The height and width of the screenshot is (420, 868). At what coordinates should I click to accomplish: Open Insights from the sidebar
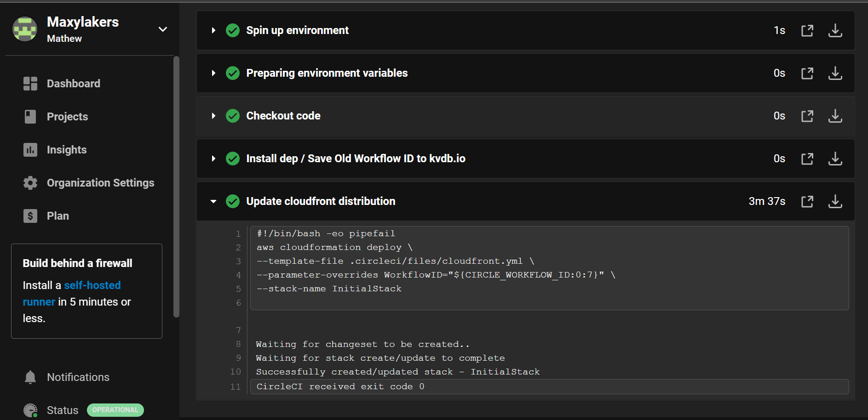[x=67, y=149]
